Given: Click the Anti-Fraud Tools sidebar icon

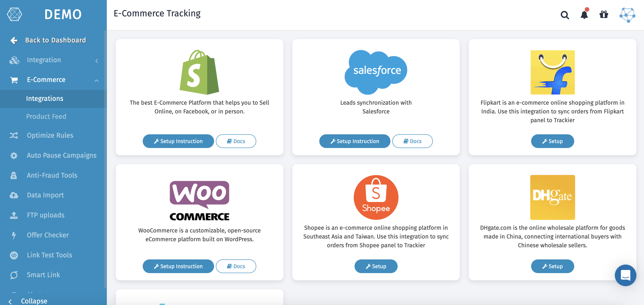Looking at the screenshot, I should [14, 175].
